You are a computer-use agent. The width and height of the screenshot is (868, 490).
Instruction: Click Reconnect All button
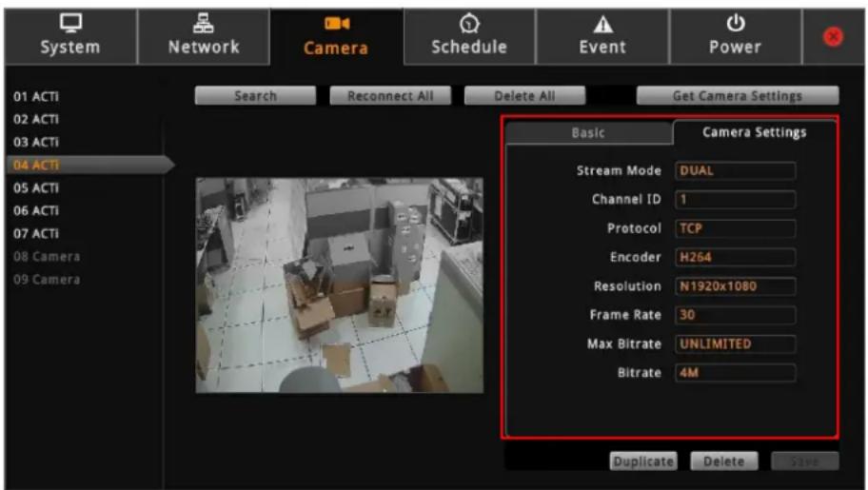[390, 96]
